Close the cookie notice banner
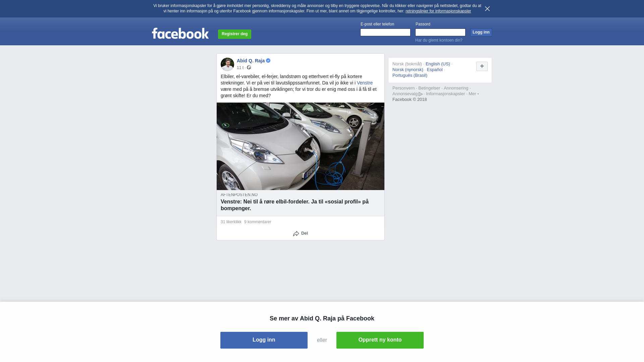The height and width of the screenshot is (362, 644). [487, 9]
